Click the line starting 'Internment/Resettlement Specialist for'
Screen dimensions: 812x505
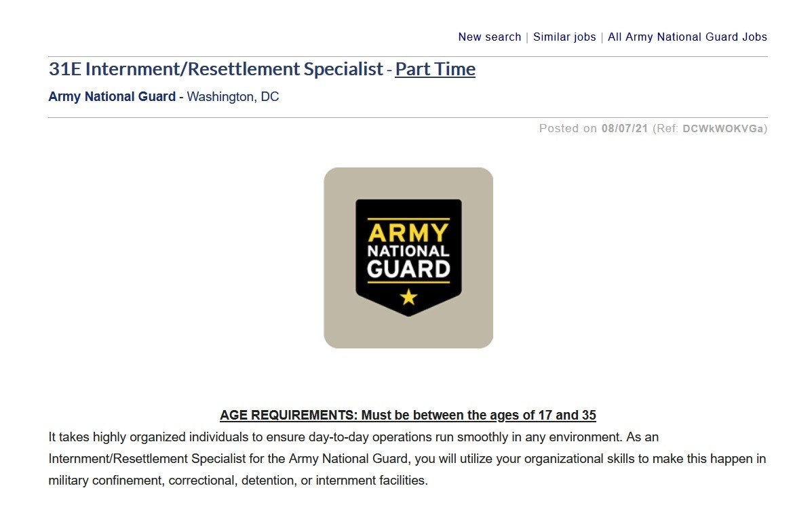click(x=407, y=459)
